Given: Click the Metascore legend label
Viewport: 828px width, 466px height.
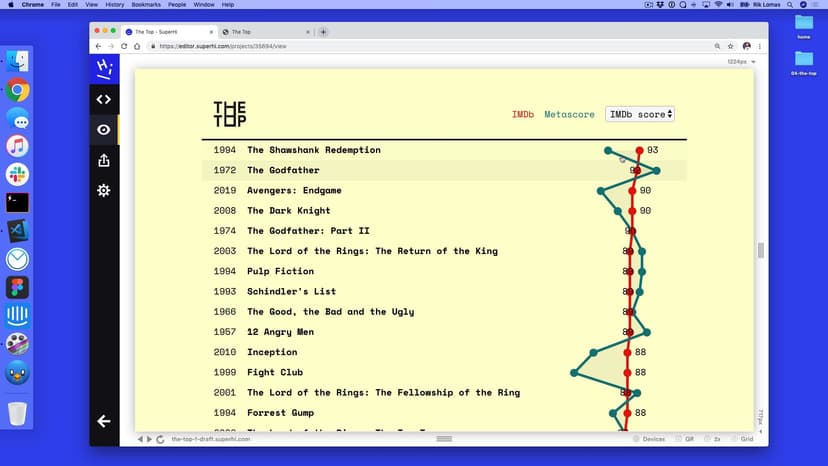Looking at the screenshot, I should [x=569, y=115].
